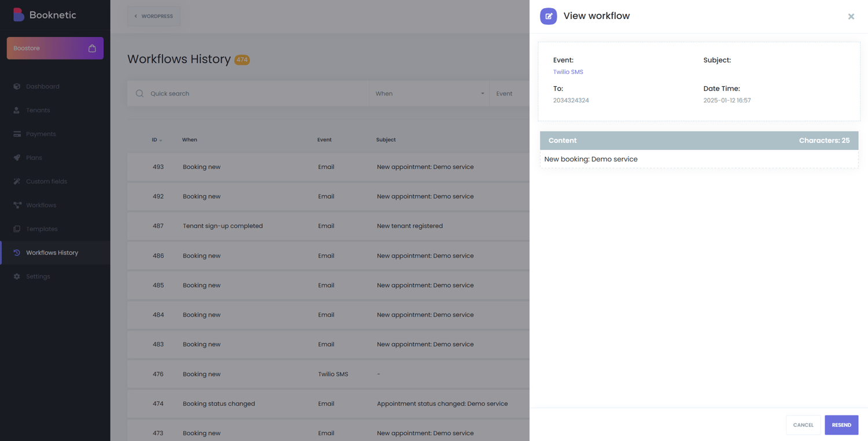The width and height of the screenshot is (868, 441).
Task: Click the Quick search field
Action: (x=255, y=94)
